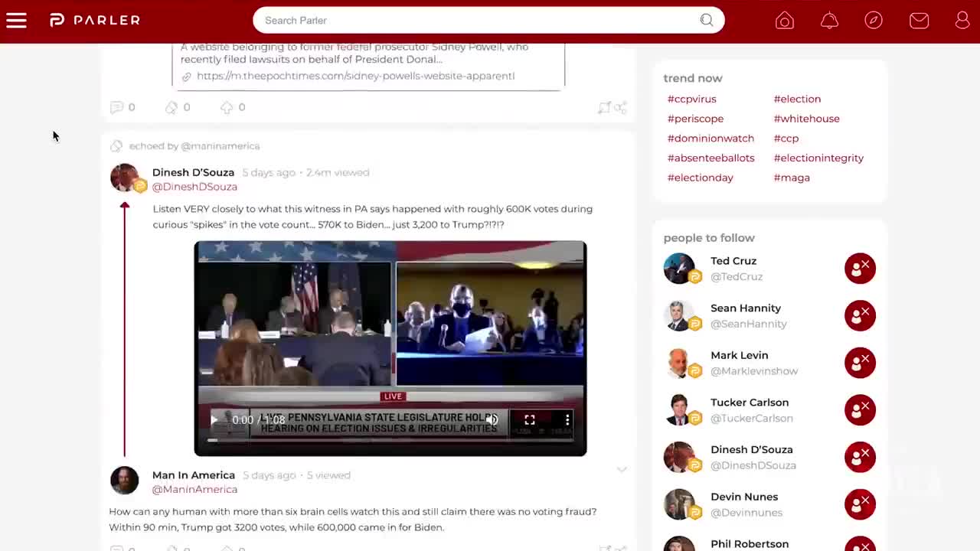The image size is (980, 551).
Task: Comment on the Sidney Powell post
Action: [x=117, y=107]
